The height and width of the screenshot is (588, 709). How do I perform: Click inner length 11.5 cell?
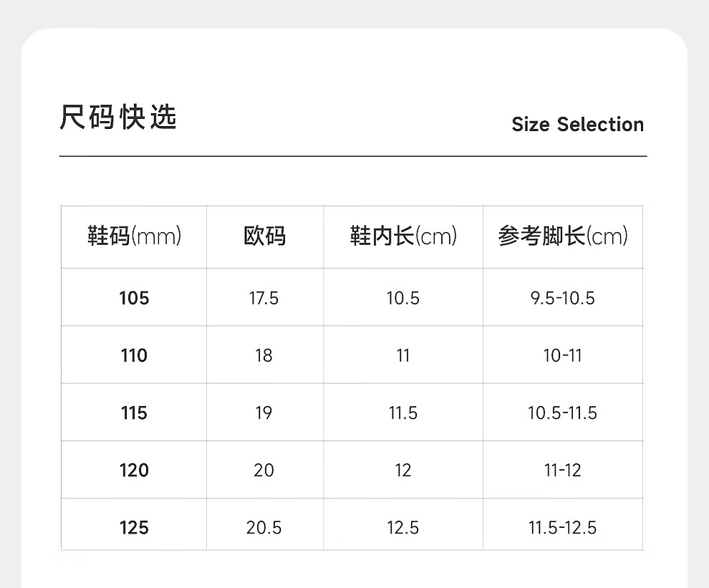(402, 413)
